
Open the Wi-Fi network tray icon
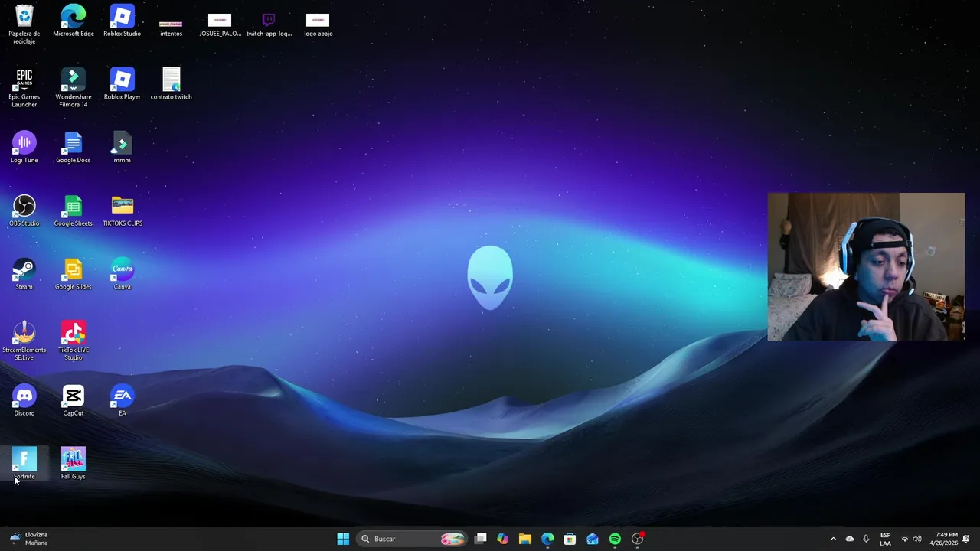(x=905, y=539)
